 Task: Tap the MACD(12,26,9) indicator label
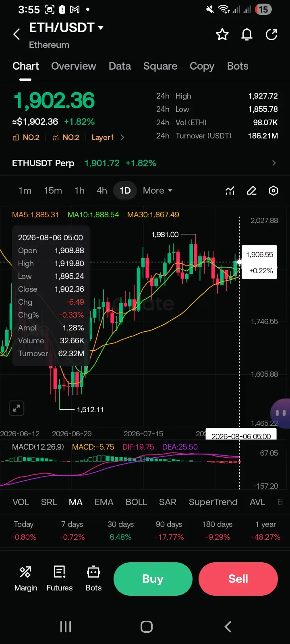tap(38, 447)
